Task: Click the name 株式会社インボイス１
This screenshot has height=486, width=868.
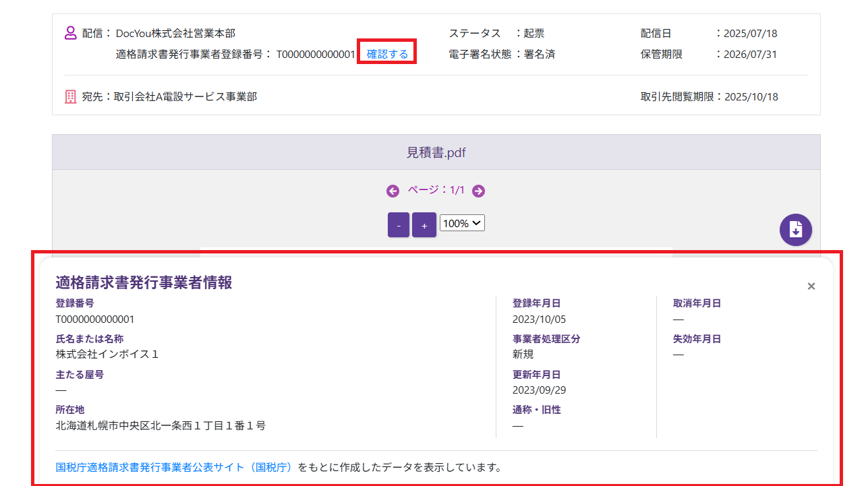Action: click(x=107, y=354)
